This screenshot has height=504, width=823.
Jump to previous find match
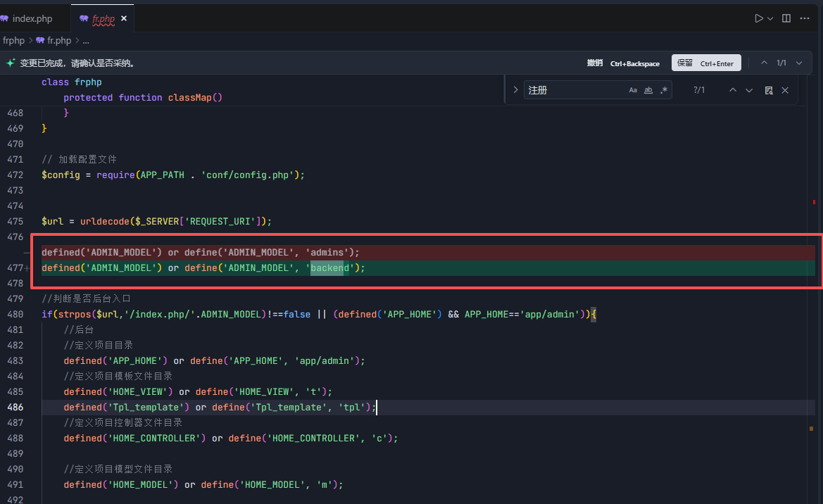(733, 90)
